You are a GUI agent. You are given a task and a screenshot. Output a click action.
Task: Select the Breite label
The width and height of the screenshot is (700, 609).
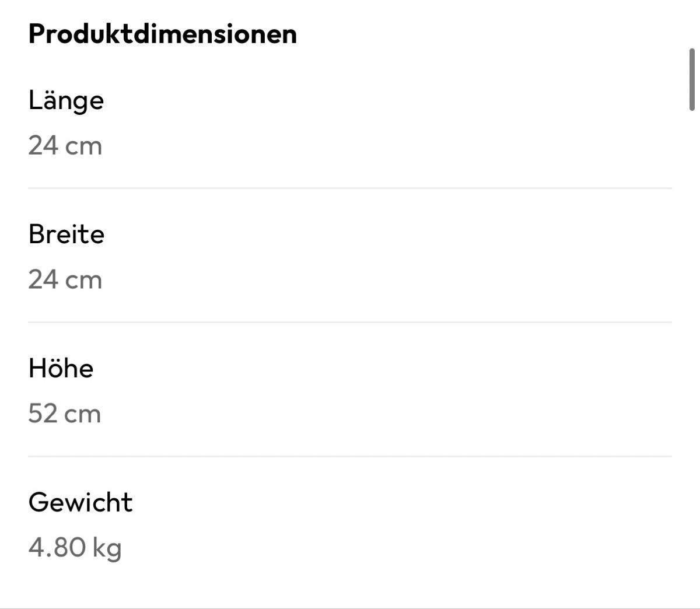click(66, 234)
